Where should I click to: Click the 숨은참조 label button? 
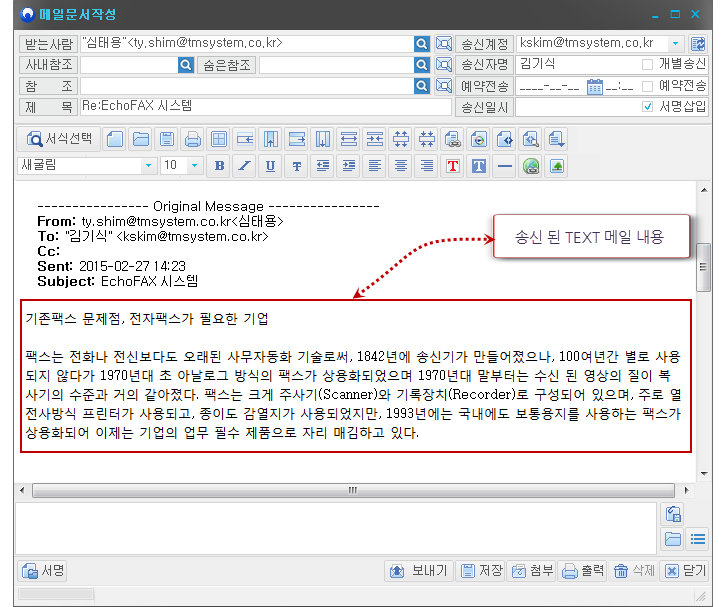[x=226, y=65]
